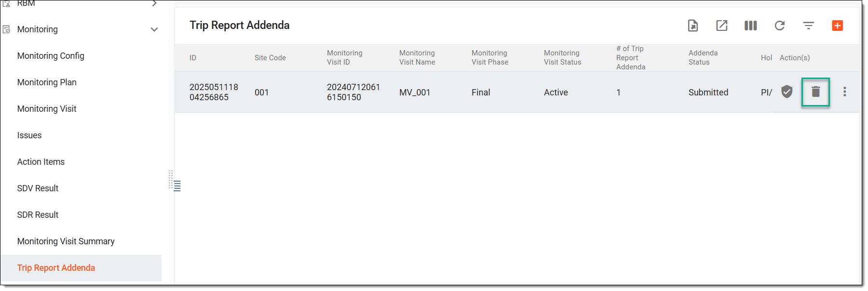Screen dimensions: 868x291
Task: Sort by Monitoring Visit Phase header
Action: pyautogui.click(x=490, y=57)
